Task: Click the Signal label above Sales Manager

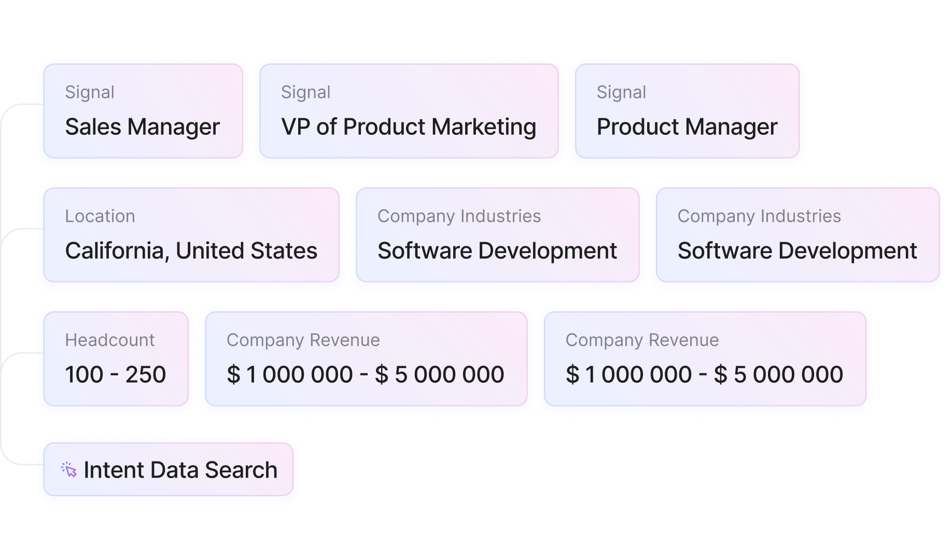Action: (90, 92)
